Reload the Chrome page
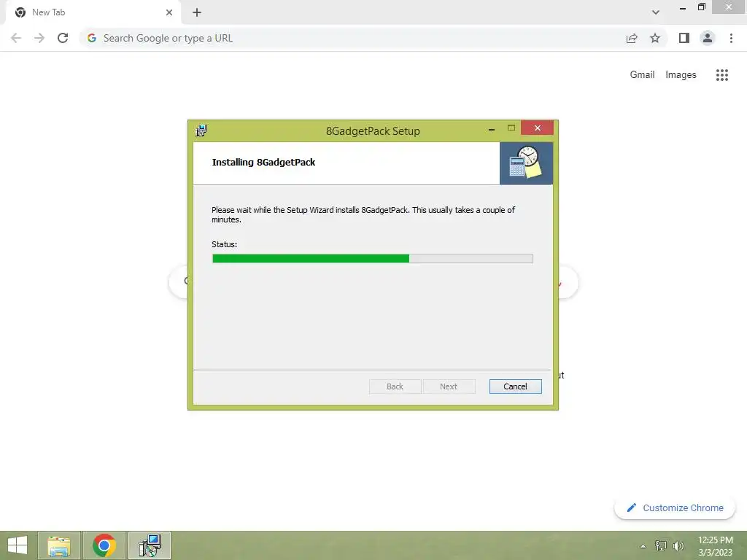Viewport: 747px width, 560px height. pyautogui.click(x=63, y=38)
